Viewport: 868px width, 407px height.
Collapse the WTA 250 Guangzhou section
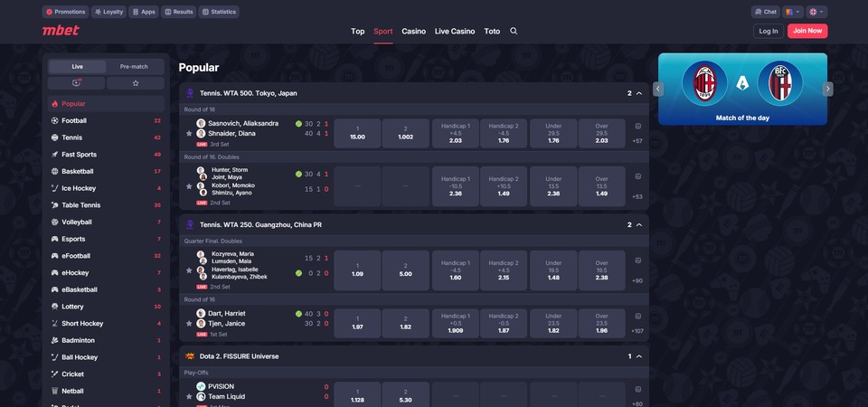(639, 225)
